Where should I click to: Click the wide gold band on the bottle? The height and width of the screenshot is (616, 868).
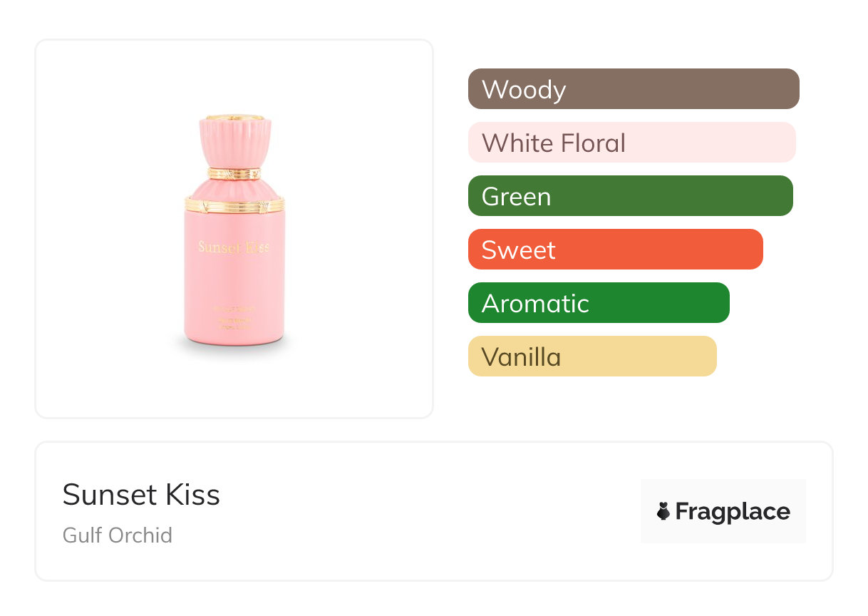pyautogui.click(x=234, y=205)
